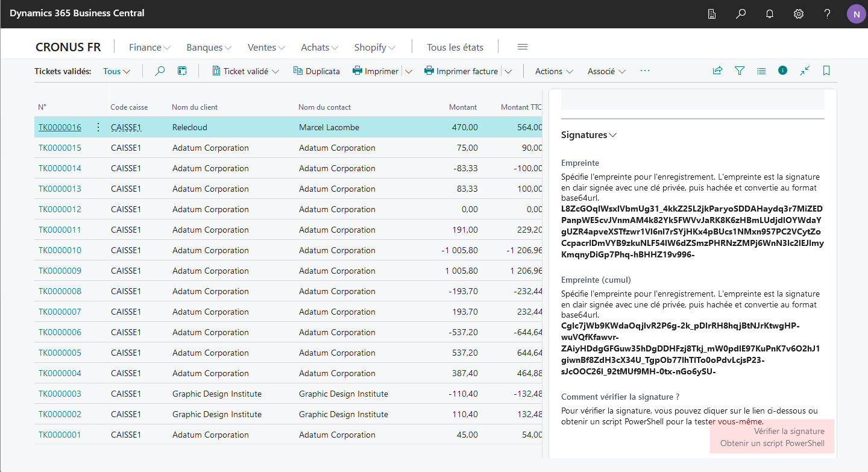Open the user account avatar N
The height and width of the screenshot is (472, 868).
[x=857, y=14]
